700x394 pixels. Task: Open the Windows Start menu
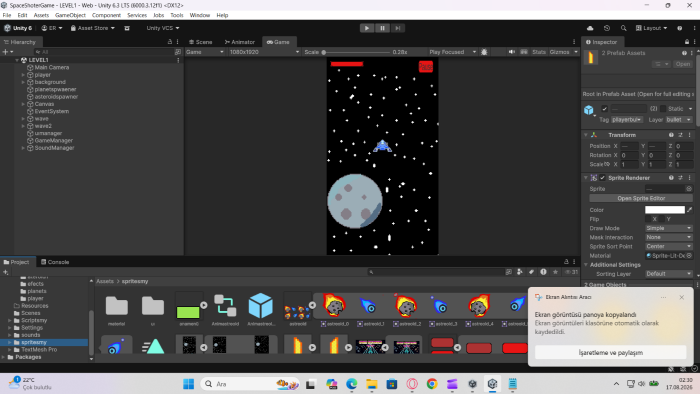coord(188,384)
